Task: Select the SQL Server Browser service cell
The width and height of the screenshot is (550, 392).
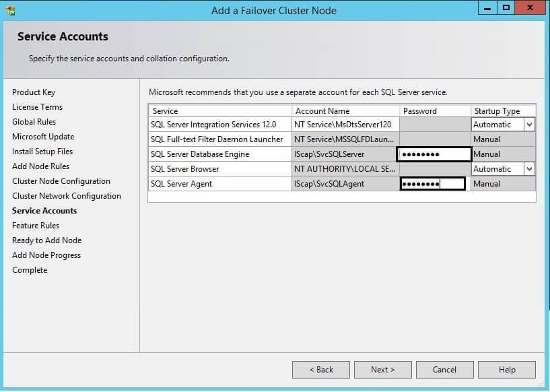Action: coord(220,169)
